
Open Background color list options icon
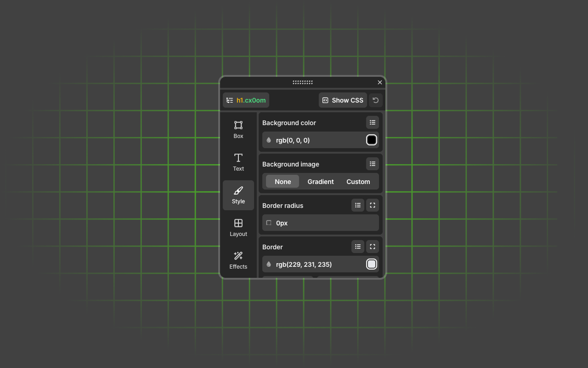click(373, 122)
